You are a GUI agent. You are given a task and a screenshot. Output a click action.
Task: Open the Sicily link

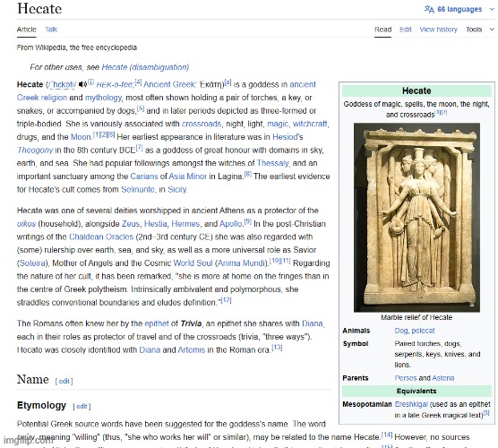tap(177, 189)
